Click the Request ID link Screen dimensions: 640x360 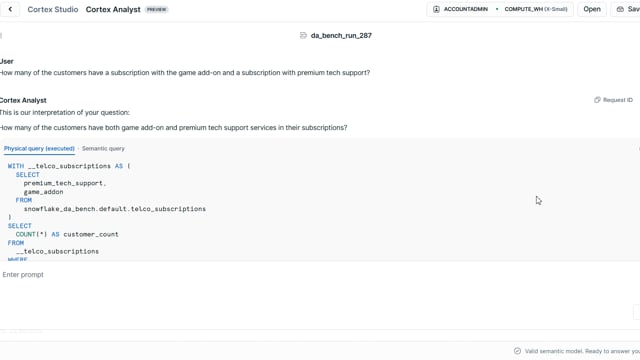618,100
